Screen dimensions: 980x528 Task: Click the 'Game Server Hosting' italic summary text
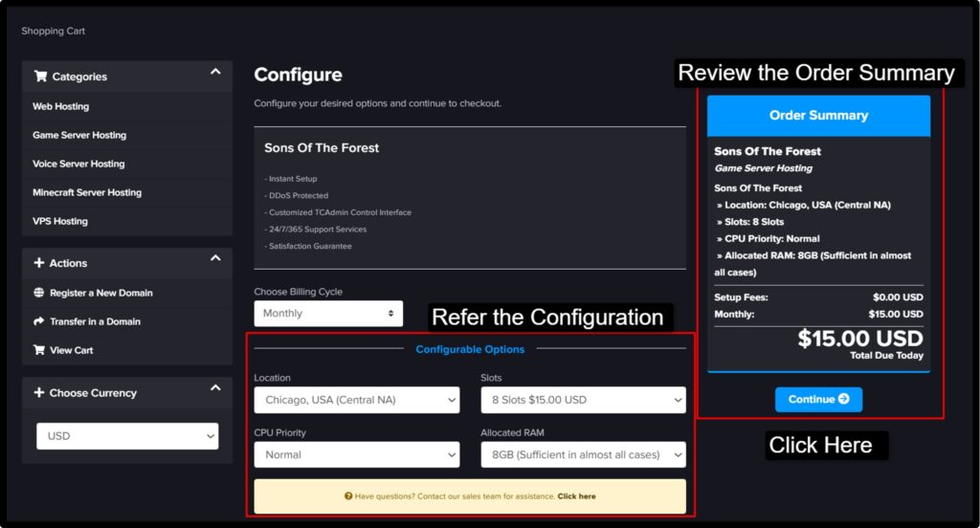764,168
